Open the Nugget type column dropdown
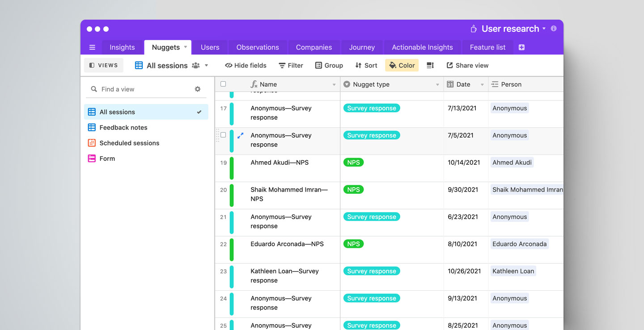The width and height of the screenshot is (644, 330). click(x=437, y=85)
